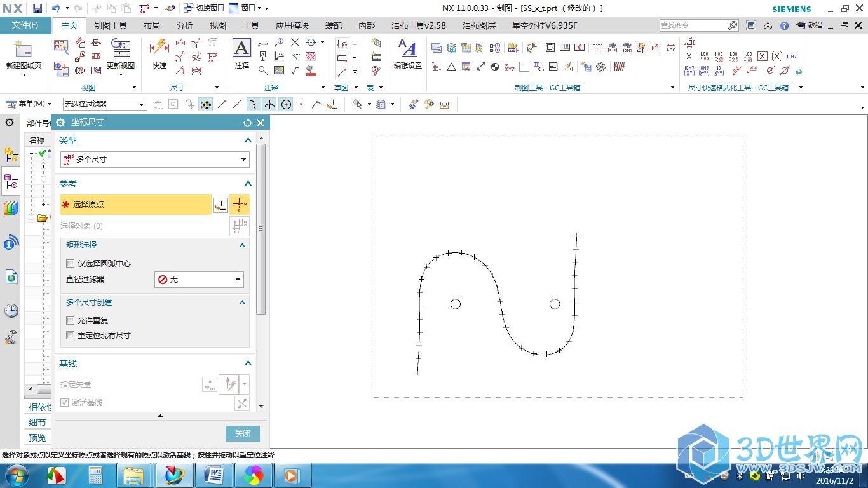Click 切换窗口 in title bar
The width and height of the screenshot is (868, 488).
click(x=203, y=8)
